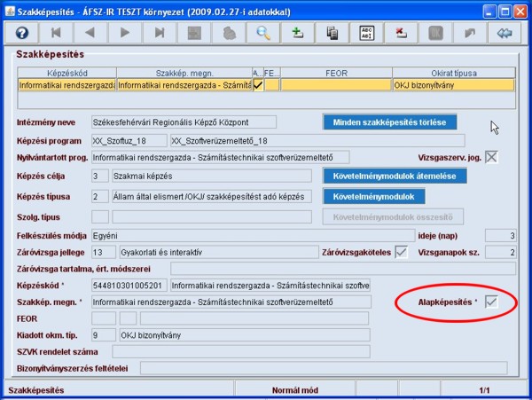Click the Intézmény neve input field
This screenshot has height=400, width=532.
[x=184, y=122]
